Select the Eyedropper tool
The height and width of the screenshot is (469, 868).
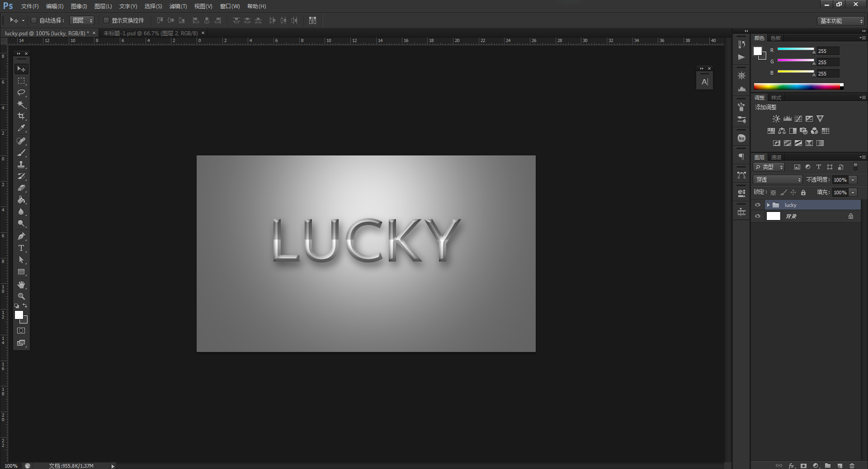(21, 128)
